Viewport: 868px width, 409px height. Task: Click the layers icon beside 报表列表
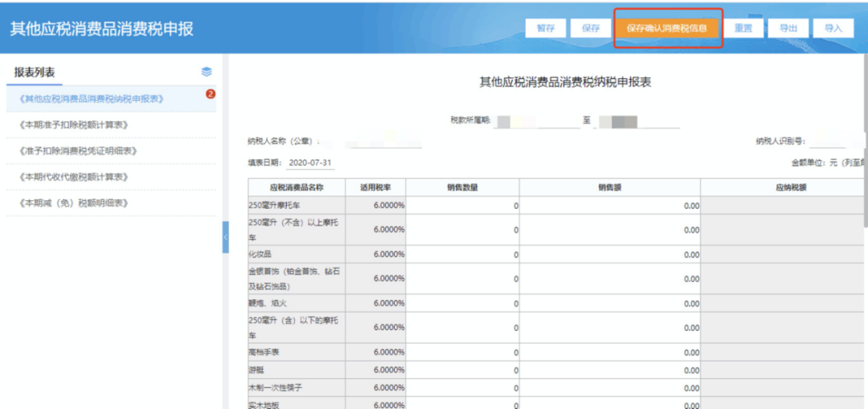tap(207, 72)
